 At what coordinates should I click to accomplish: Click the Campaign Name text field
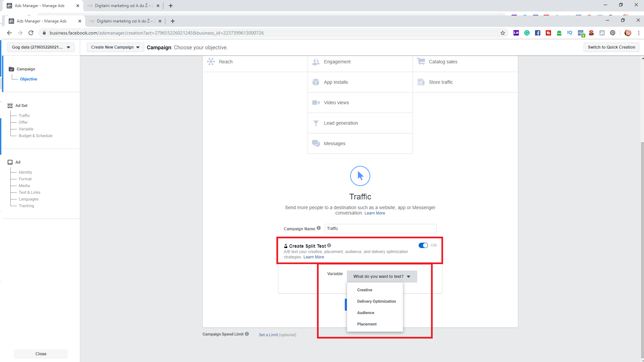tap(380, 229)
